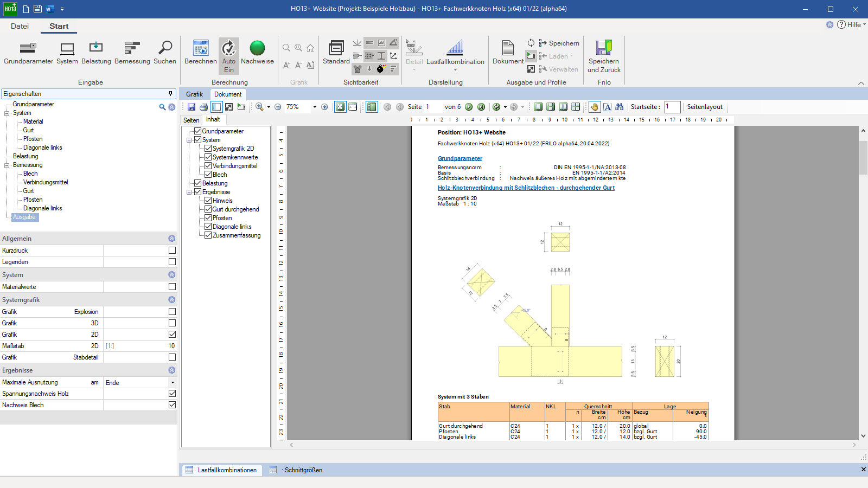Select Diagonale links under Bemessung
The height and width of the screenshot is (488, 868).
pos(42,208)
